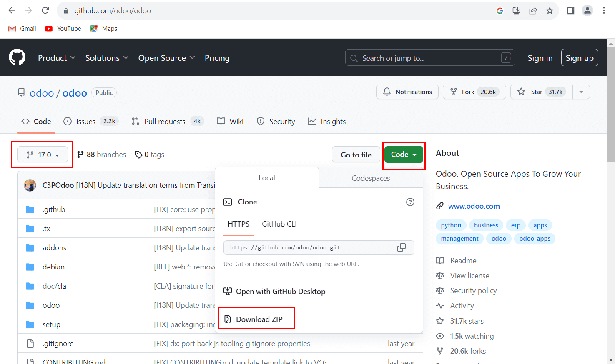Viewport: 615px width, 364px height.
Task: Open the 17.0 branch selector dropdown
Action: [42, 155]
